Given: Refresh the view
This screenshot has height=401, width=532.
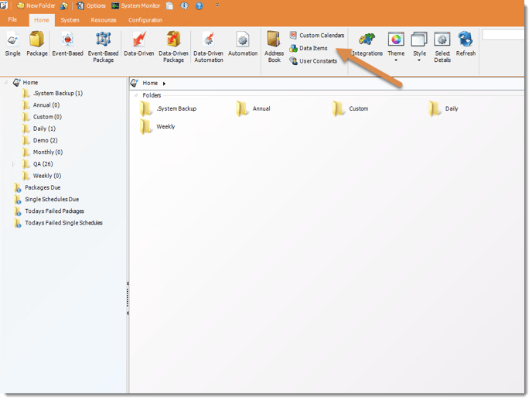Looking at the screenshot, I should point(465,44).
